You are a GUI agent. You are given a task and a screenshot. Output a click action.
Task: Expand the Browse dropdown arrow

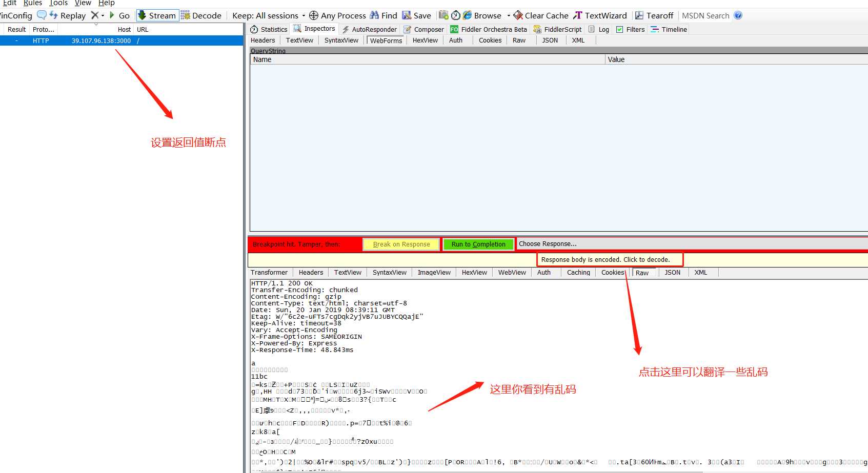pyautogui.click(x=509, y=15)
